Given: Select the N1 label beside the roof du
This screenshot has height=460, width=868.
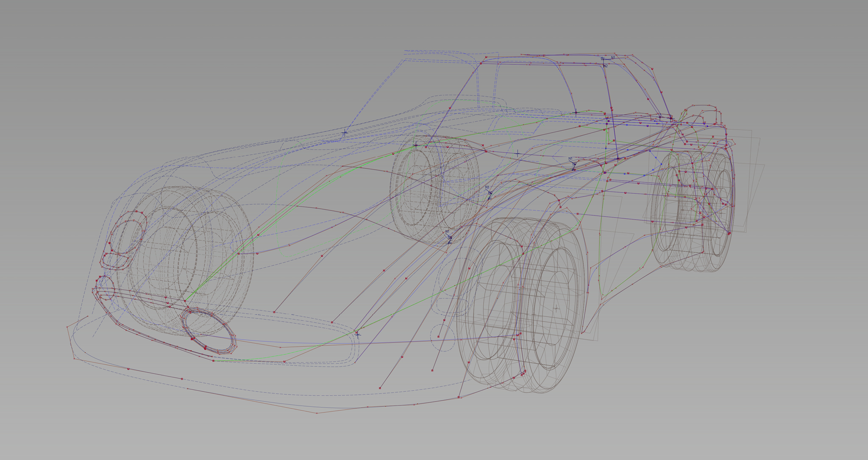Looking at the screenshot, I should [613, 58].
